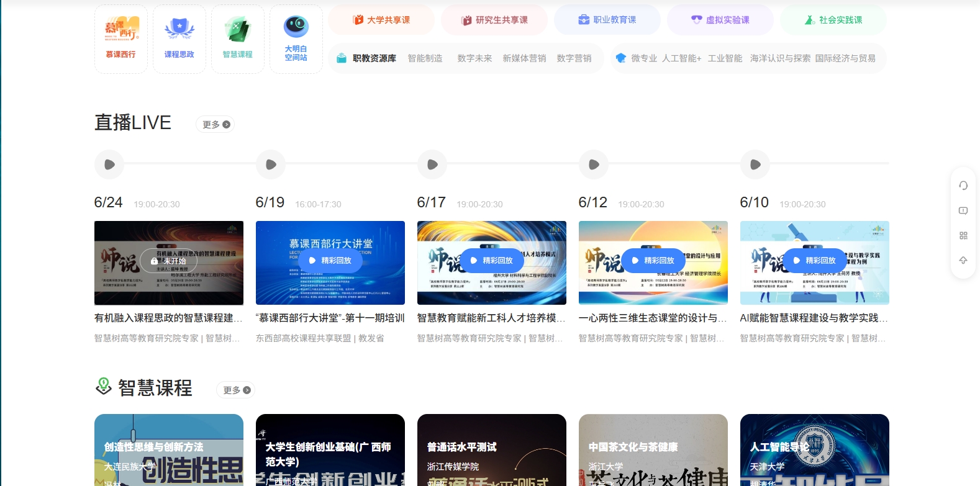Click the 直播LIVE section heading
Screen dimensions: 980x486
(133, 122)
